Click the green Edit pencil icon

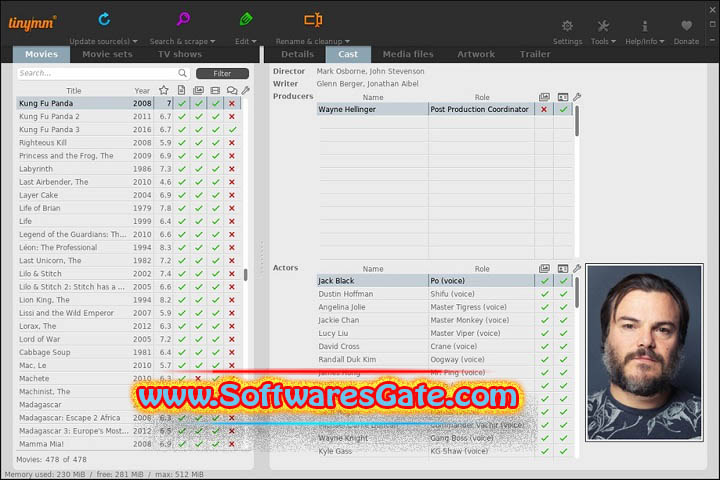coord(246,19)
